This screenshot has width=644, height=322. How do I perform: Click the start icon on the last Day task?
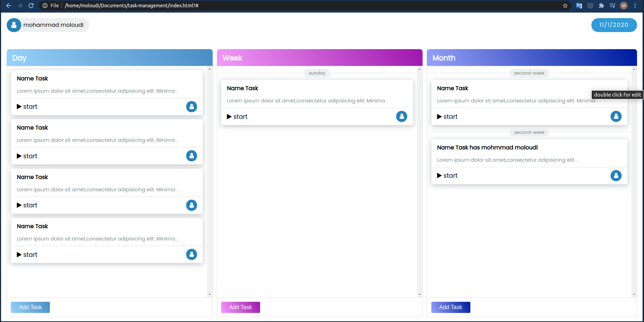19,254
